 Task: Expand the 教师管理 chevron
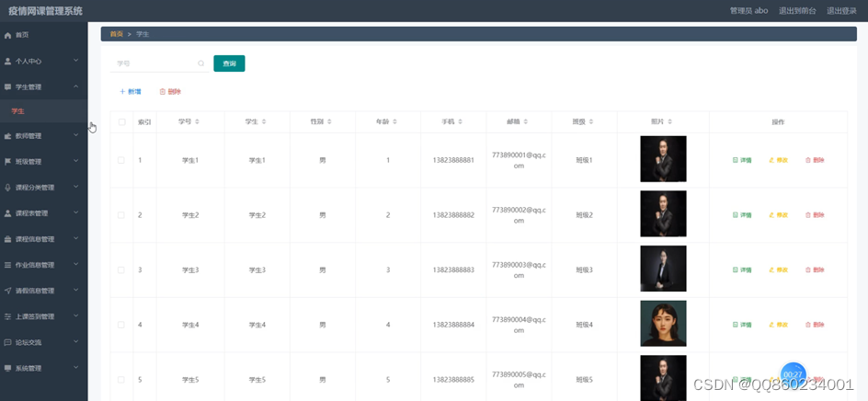tap(76, 134)
